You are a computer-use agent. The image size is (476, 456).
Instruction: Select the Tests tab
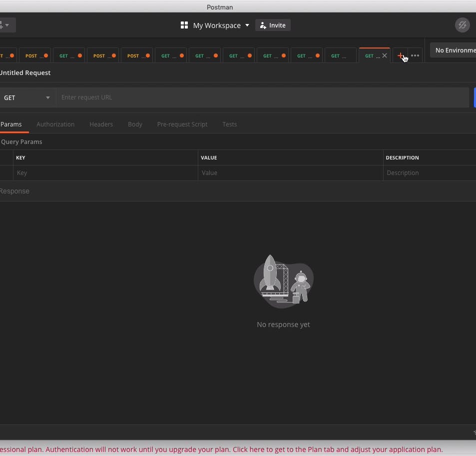tap(229, 124)
